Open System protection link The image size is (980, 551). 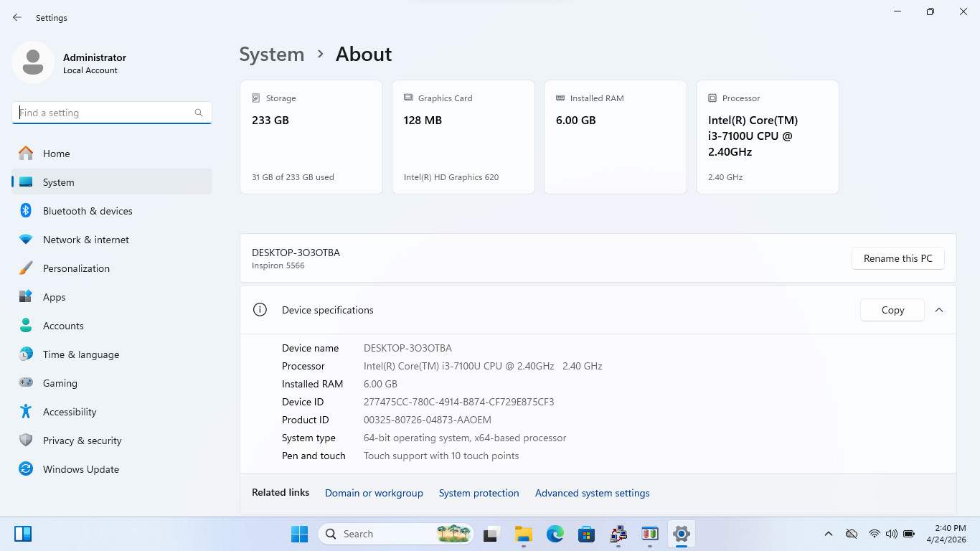pyautogui.click(x=479, y=493)
